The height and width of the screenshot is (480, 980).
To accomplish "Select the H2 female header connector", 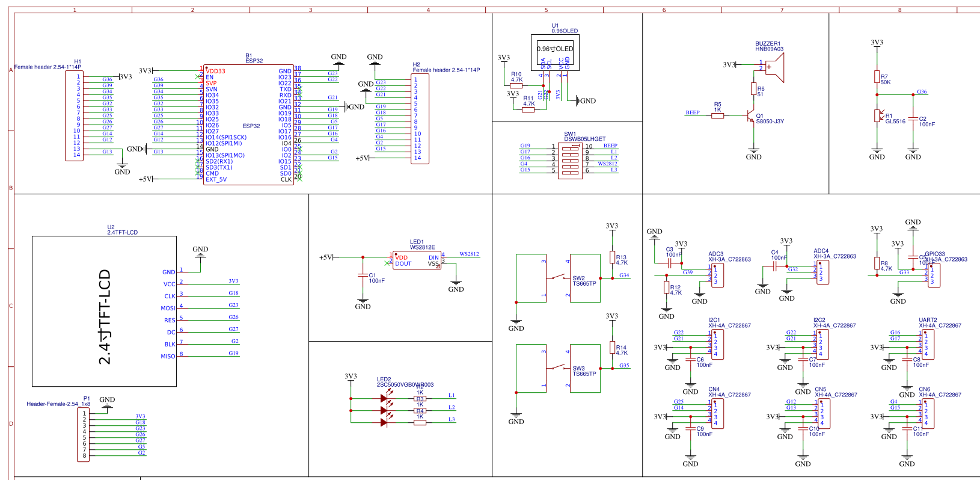I will [x=420, y=118].
